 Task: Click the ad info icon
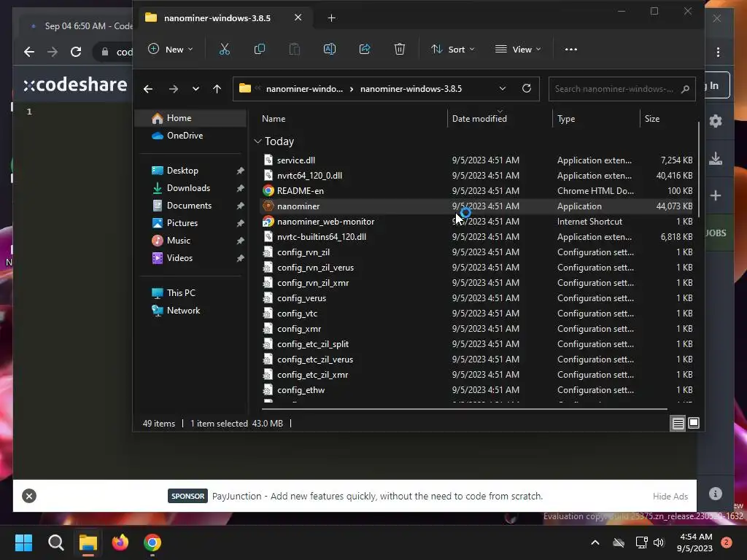pyautogui.click(x=715, y=494)
